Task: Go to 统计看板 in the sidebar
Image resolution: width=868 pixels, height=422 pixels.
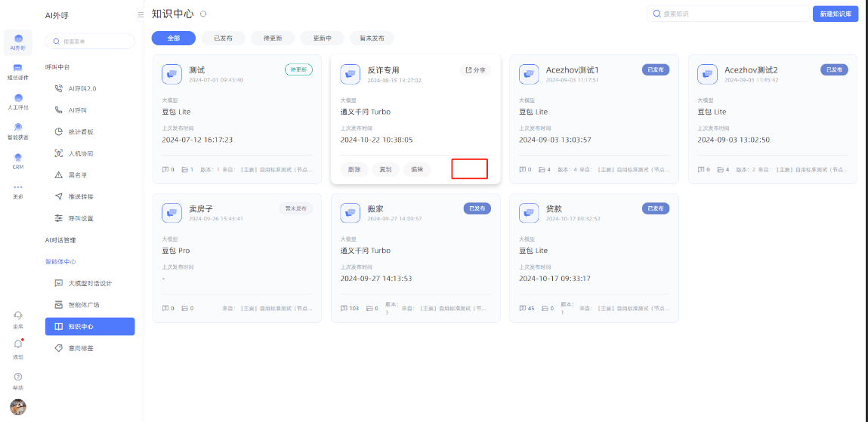Action: (81, 132)
